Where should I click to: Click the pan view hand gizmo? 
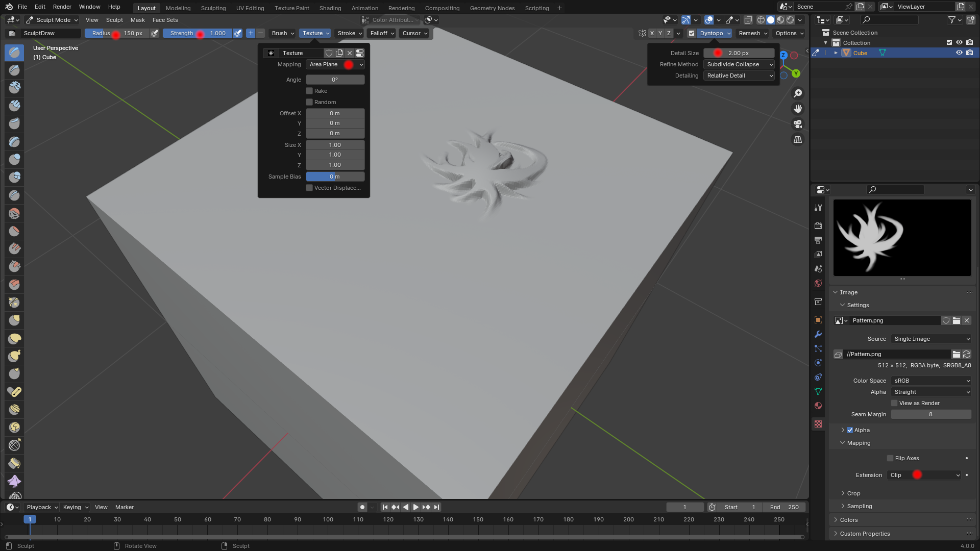(798, 109)
